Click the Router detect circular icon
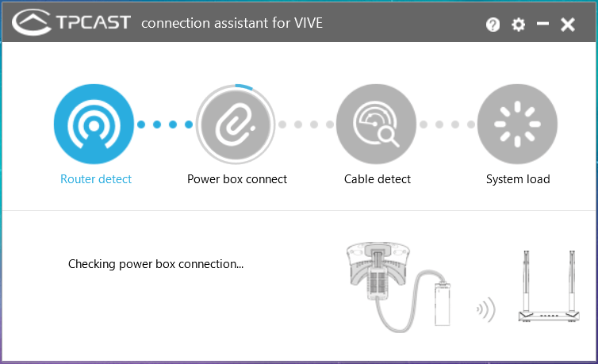The height and width of the screenshot is (364, 598). pyautogui.click(x=94, y=125)
